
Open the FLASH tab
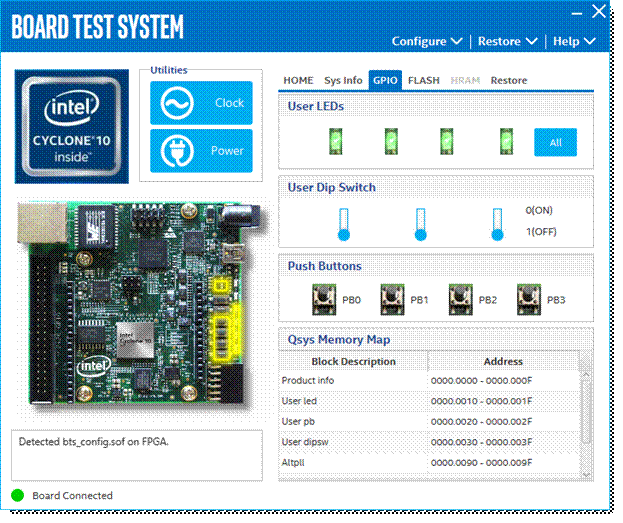pyautogui.click(x=424, y=80)
